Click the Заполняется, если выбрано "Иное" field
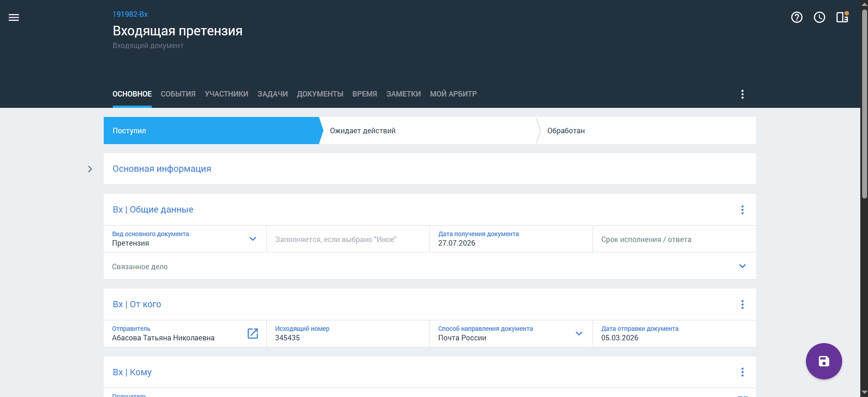The height and width of the screenshot is (397, 868). (x=348, y=239)
